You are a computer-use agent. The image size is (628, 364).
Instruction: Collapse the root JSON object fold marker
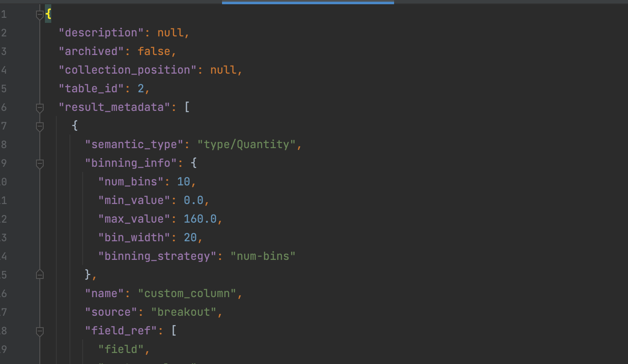click(x=40, y=14)
